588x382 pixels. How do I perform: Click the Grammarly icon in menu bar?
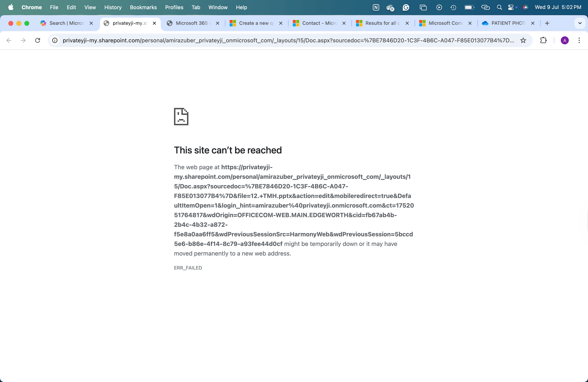(x=406, y=7)
